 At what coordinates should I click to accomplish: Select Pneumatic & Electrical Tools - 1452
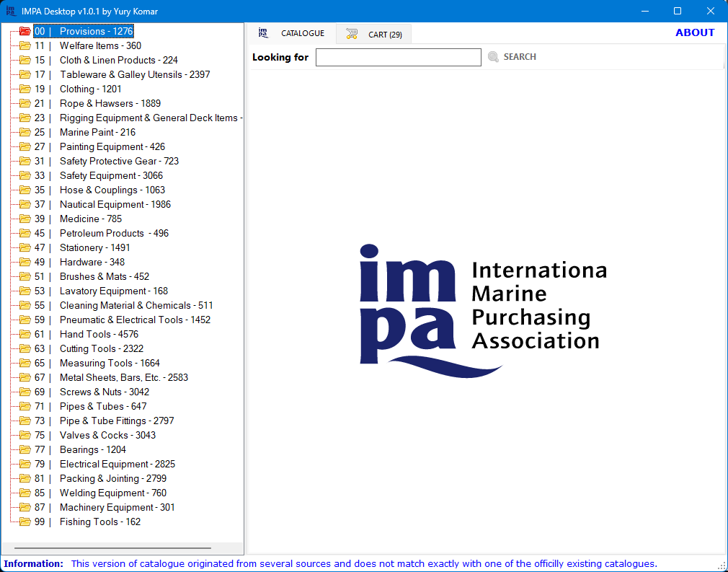123,320
